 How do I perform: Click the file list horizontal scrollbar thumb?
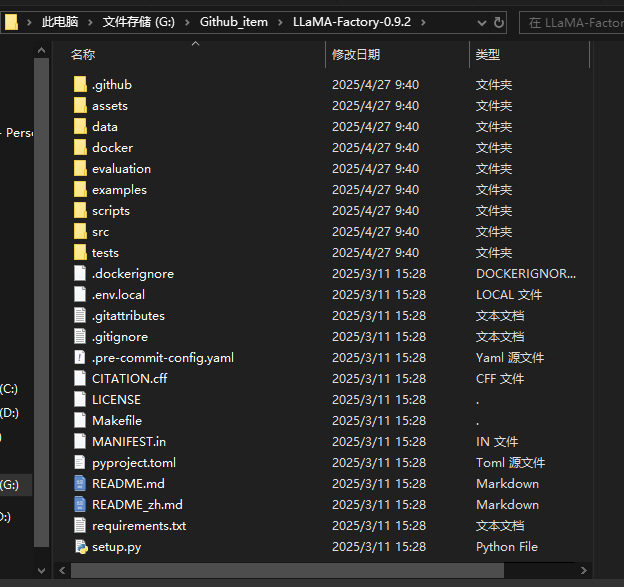pos(287,570)
